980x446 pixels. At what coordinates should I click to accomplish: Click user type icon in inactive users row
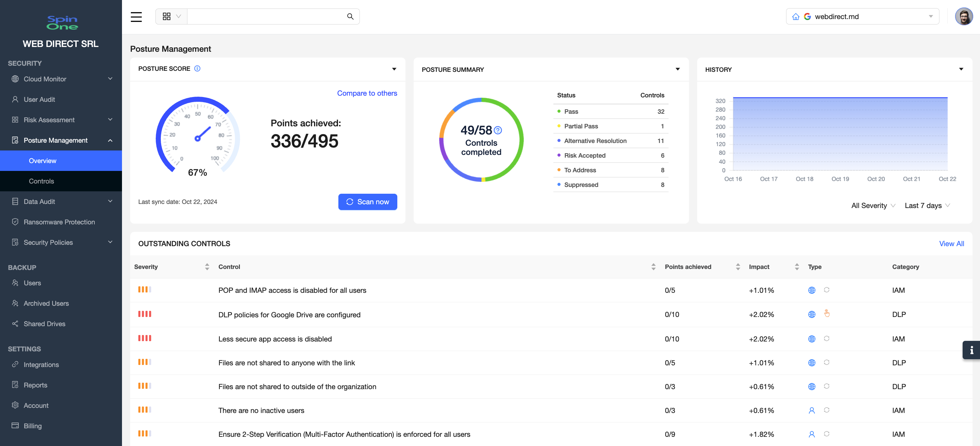tap(811, 410)
